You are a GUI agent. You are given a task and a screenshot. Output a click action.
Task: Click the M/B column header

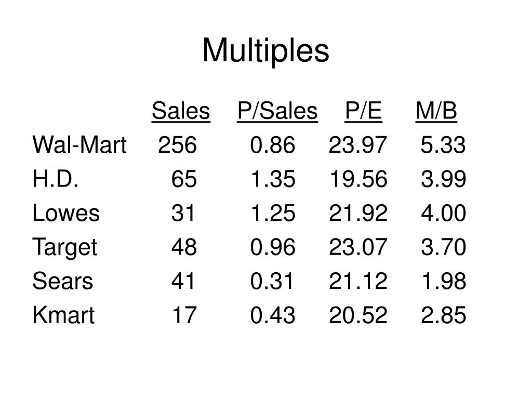tap(436, 111)
